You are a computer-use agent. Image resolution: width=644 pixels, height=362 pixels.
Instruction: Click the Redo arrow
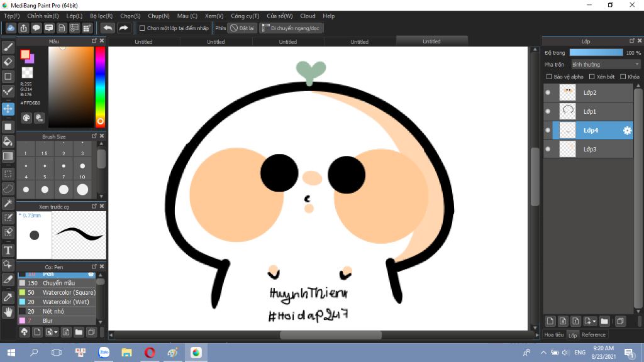123,28
